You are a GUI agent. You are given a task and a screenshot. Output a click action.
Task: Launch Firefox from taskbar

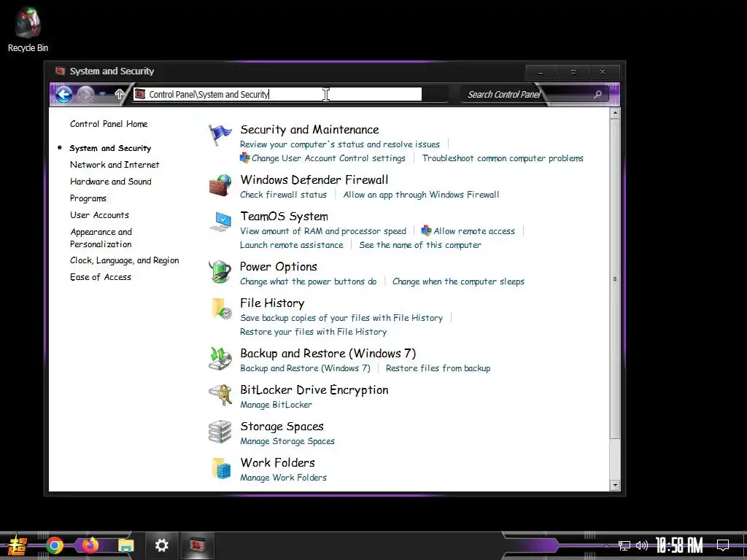point(90,545)
